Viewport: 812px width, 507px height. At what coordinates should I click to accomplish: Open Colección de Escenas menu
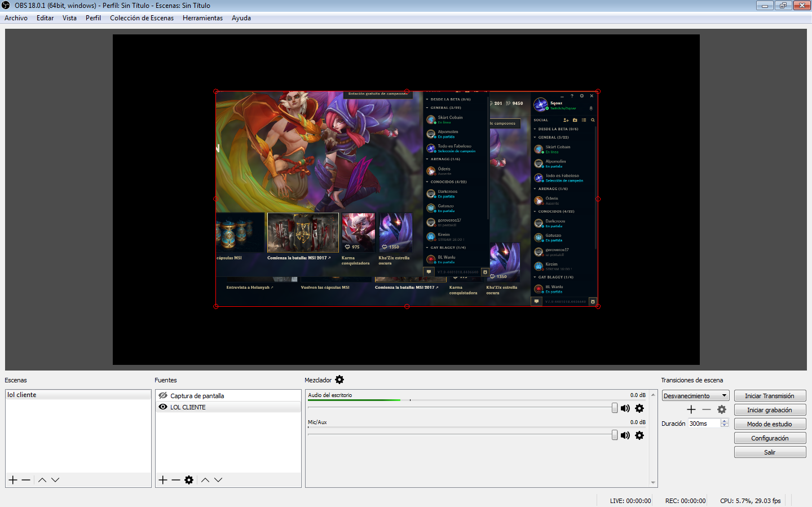[x=142, y=18]
